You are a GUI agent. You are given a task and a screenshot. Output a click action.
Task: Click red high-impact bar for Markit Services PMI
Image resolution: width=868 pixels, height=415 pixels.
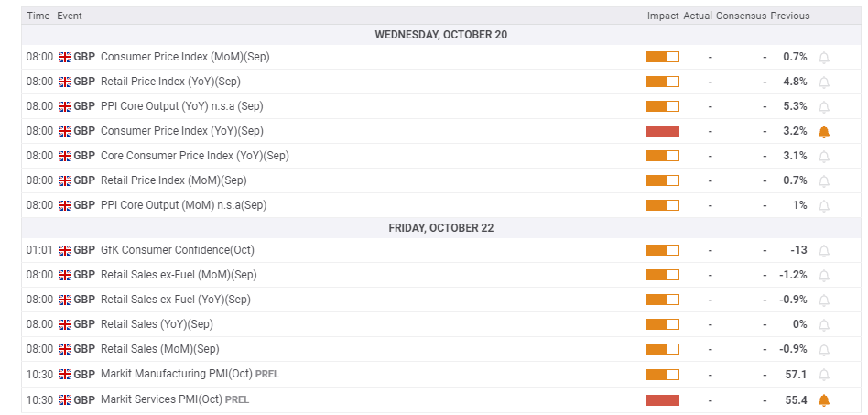662,399
